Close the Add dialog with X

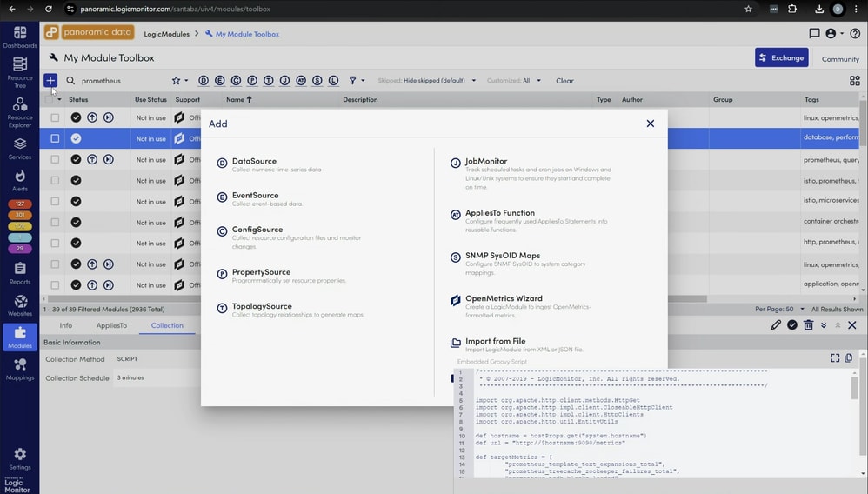point(651,123)
